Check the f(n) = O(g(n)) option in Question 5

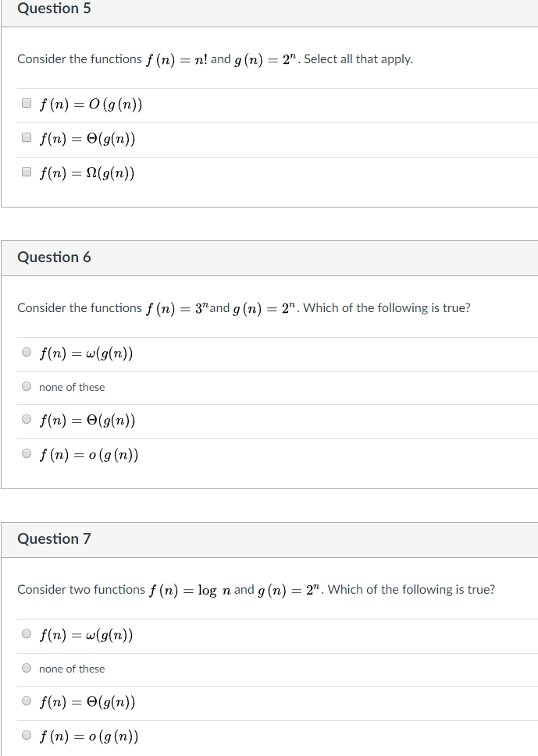[x=25, y=102]
